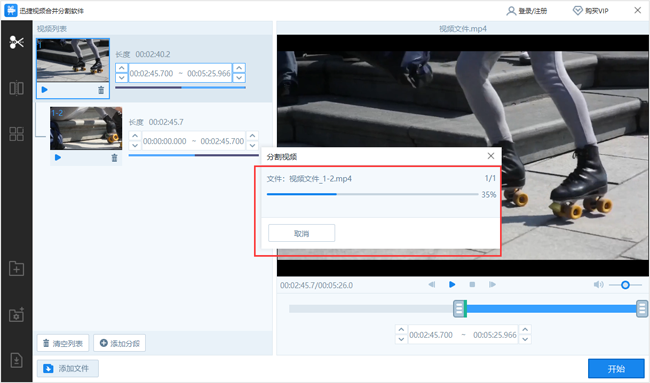The image size is (650, 383).
Task: Step to previous frame in player
Action: pyautogui.click(x=432, y=284)
